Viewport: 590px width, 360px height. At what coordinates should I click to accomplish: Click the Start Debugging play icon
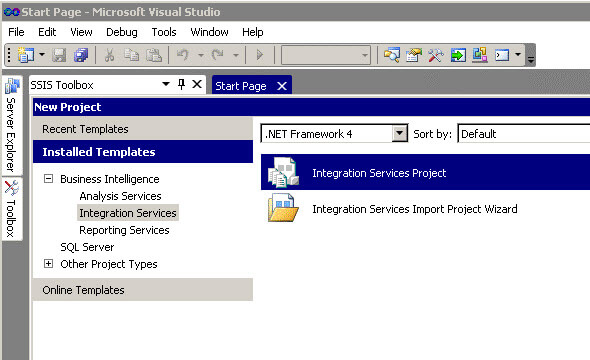(x=260, y=55)
